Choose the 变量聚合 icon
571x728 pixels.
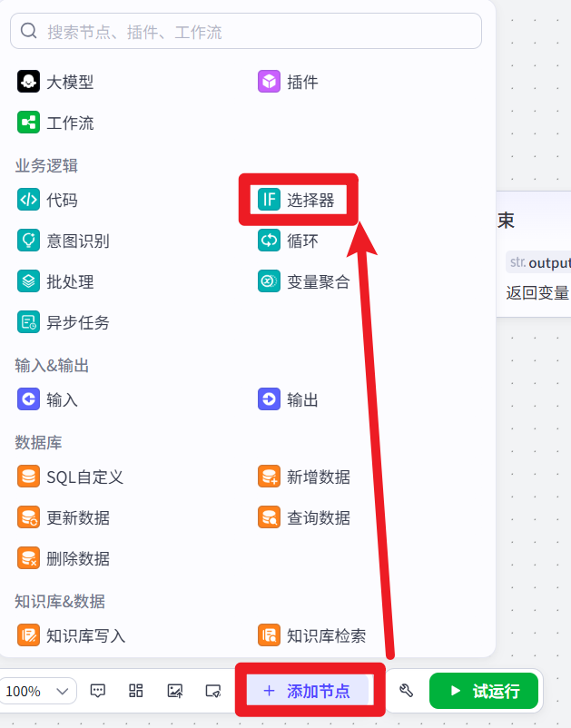(x=269, y=281)
